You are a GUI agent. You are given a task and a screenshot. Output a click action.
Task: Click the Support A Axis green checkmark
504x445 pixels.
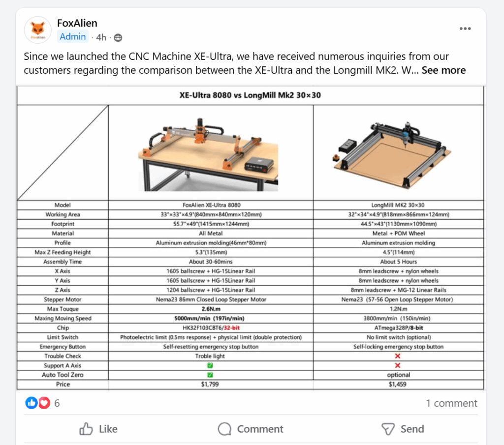[210, 365]
